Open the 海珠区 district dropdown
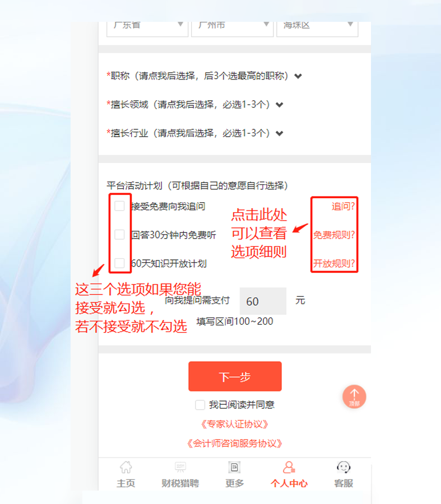Viewport: 441px width, 504px height. click(317, 29)
